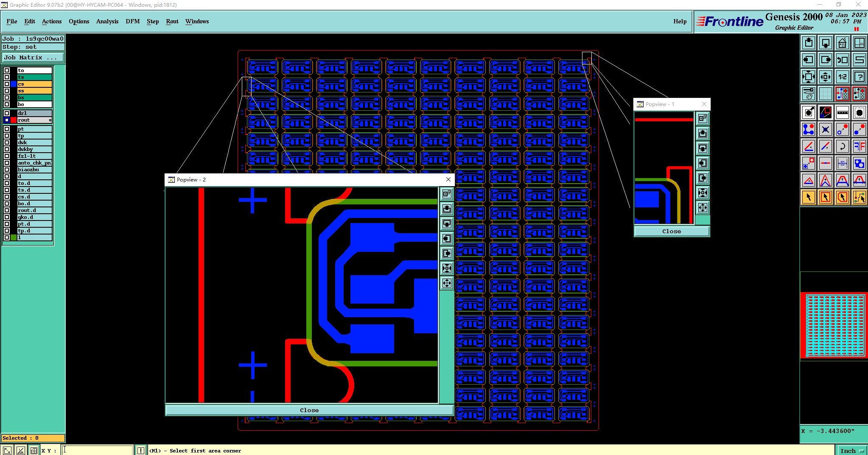Open the Inch units dropdown
This screenshot has height=455, width=868.
(x=851, y=450)
